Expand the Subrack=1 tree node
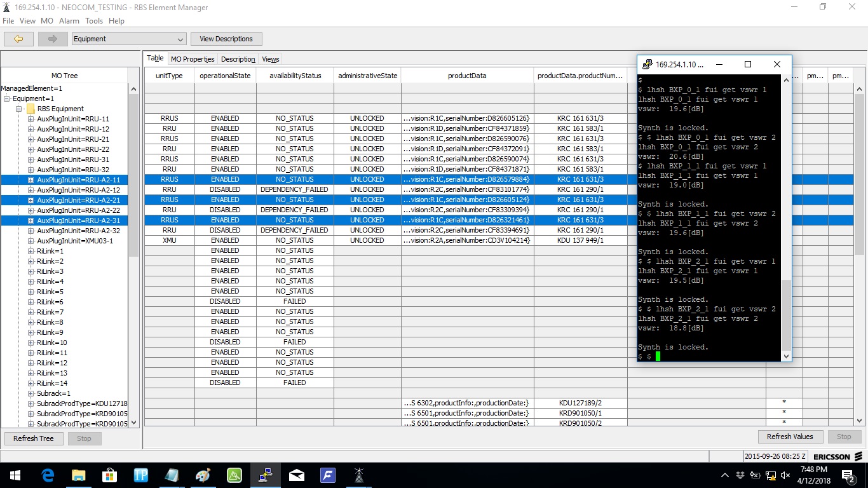 (x=31, y=393)
